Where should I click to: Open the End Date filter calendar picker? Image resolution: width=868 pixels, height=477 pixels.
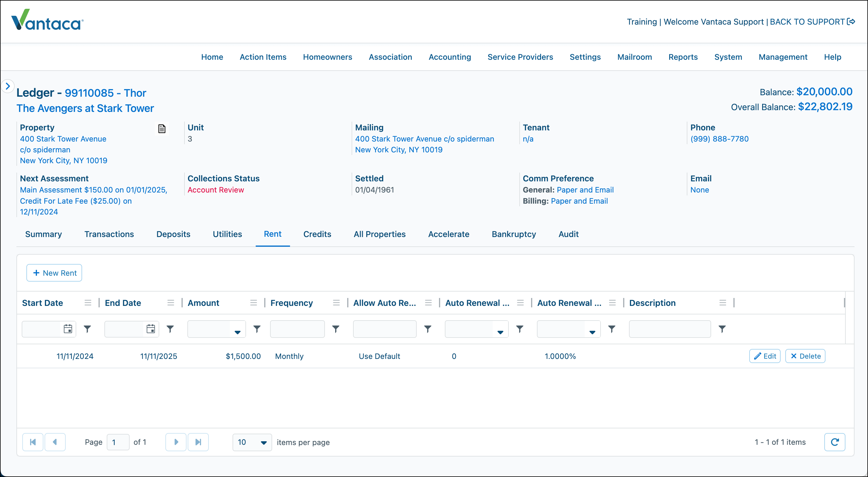(x=151, y=329)
